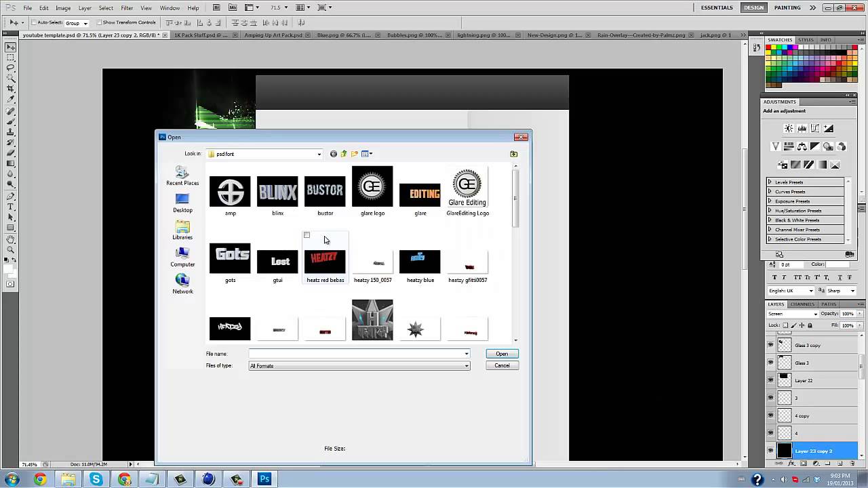Screen dimensions: 868x488
Task: Open the Filter menu
Action: pyautogui.click(x=127, y=8)
